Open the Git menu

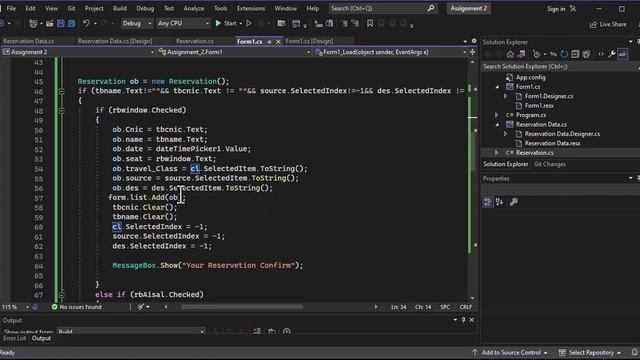71,8
